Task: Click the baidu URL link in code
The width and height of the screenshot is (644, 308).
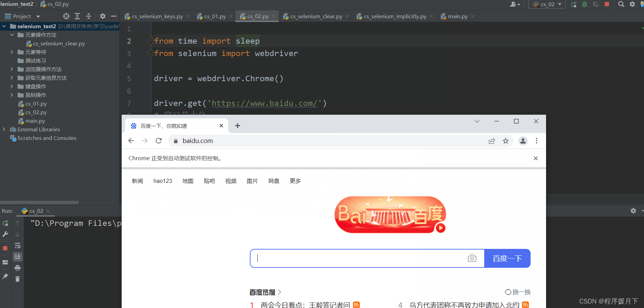Action: [264, 103]
